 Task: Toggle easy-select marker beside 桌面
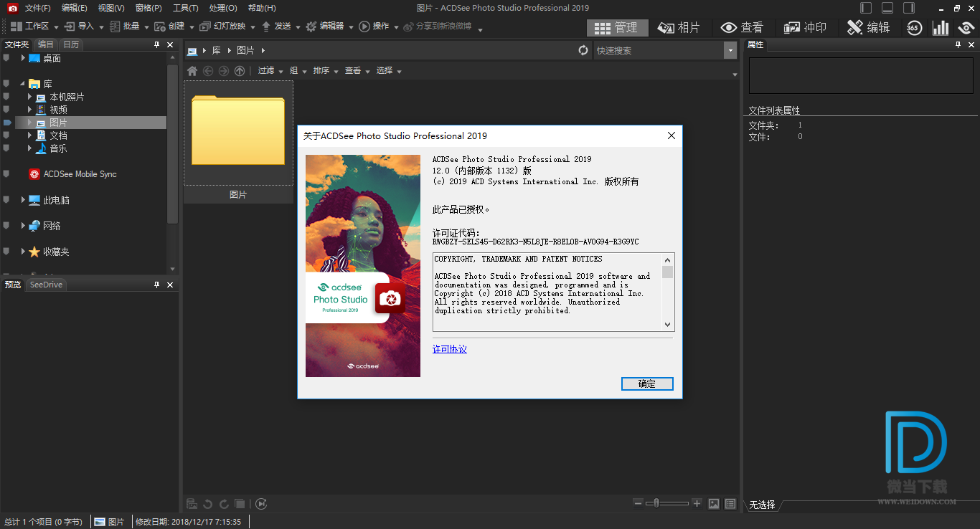[6, 58]
